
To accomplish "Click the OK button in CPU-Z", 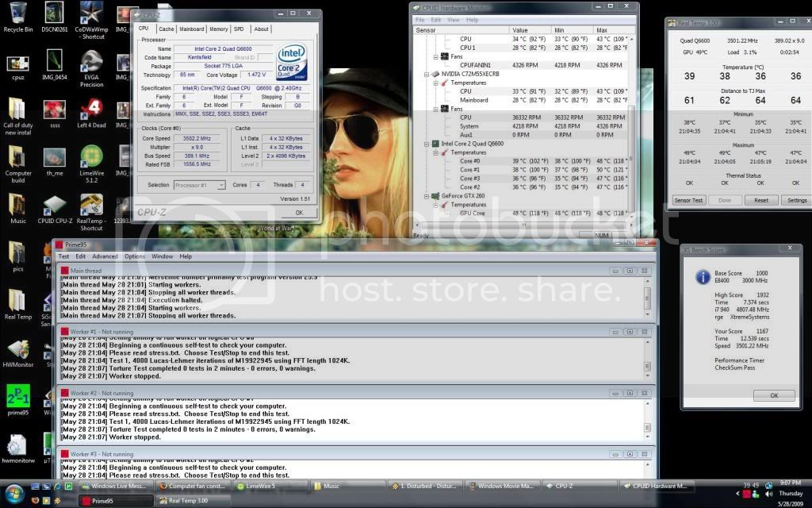I will point(299,213).
